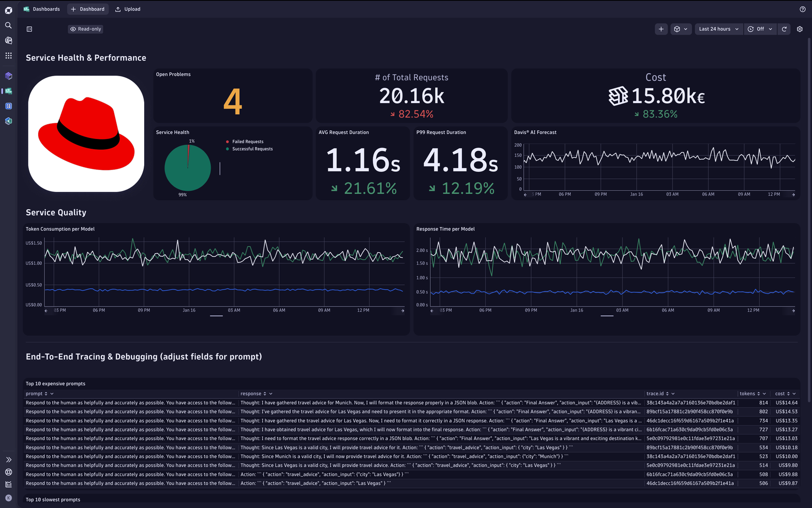Pan Davis AI Forecast chart left
Viewport: 812px width, 508px height.
click(x=525, y=194)
